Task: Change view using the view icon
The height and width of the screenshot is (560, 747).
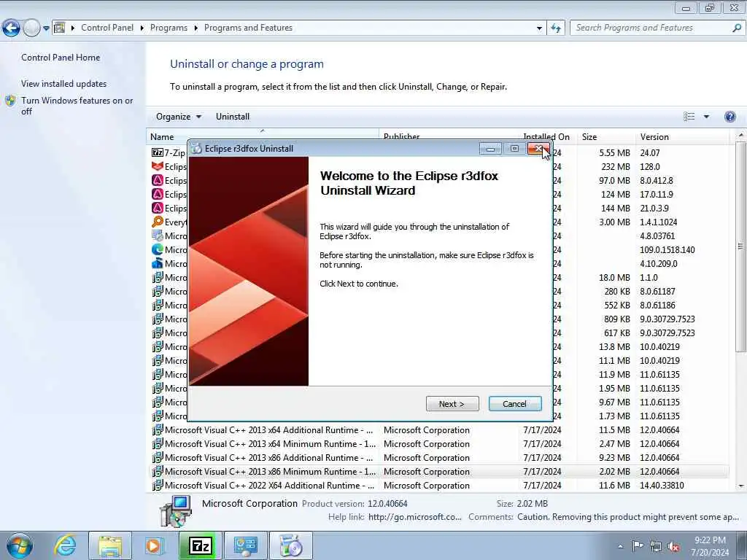Action: [x=689, y=117]
